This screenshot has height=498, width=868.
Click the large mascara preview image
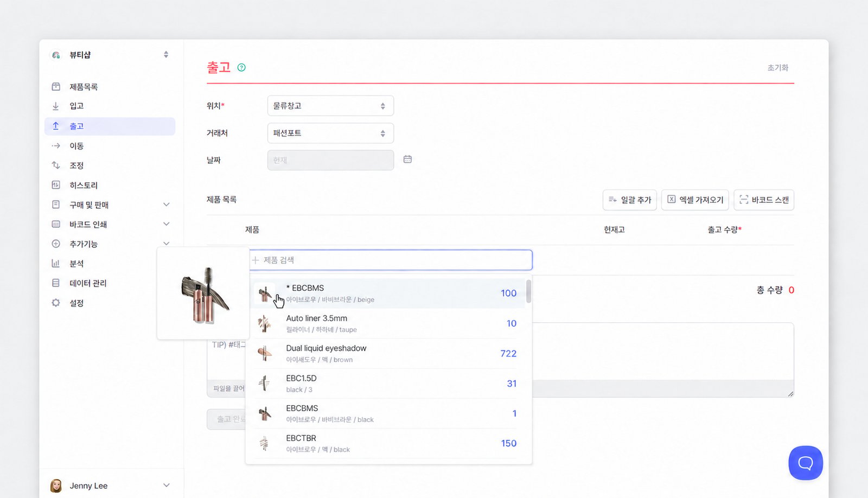[204, 295]
